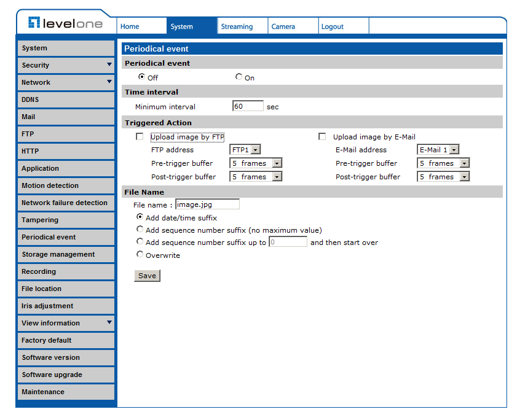Select Add date/time suffix option
The height and width of the screenshot is (420, 528).
[140, 217]
